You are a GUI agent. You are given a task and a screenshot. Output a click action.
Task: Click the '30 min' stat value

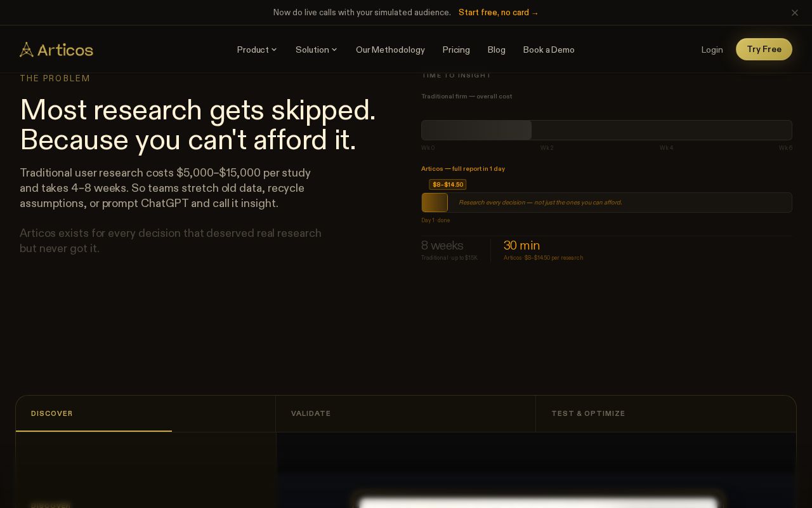pos(521,245)
